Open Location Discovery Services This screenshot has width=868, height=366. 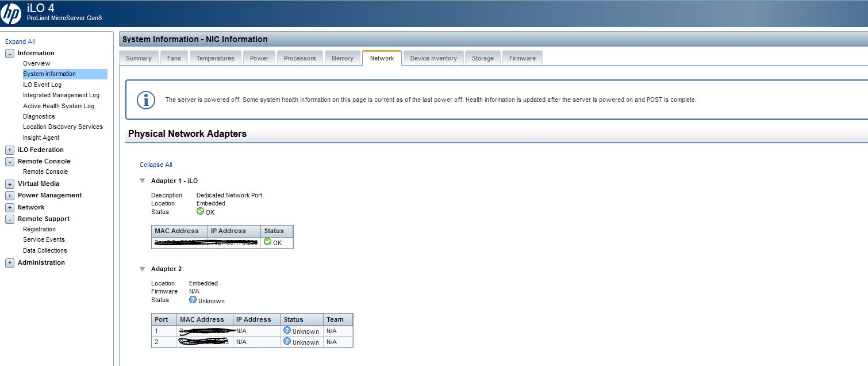pyautogui.click(x=63, y=127)
